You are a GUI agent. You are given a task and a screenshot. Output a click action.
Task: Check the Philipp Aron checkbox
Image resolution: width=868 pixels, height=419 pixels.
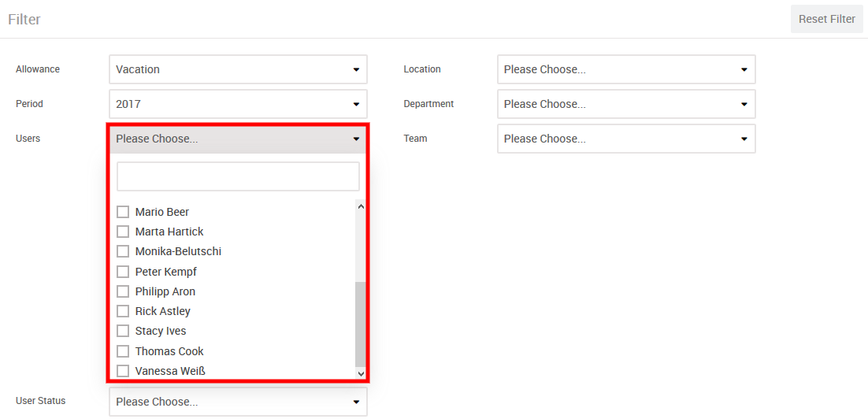pos(123,291)
